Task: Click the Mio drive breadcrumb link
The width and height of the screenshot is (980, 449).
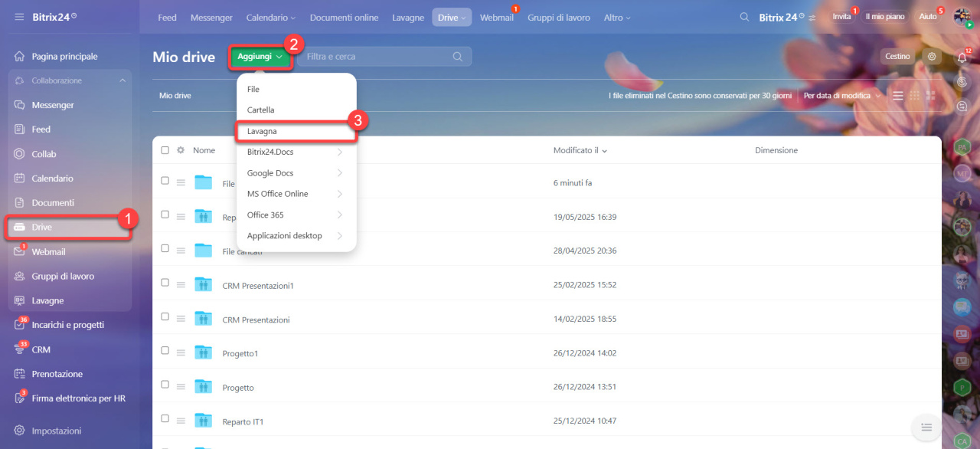Action: click(175, 96)
